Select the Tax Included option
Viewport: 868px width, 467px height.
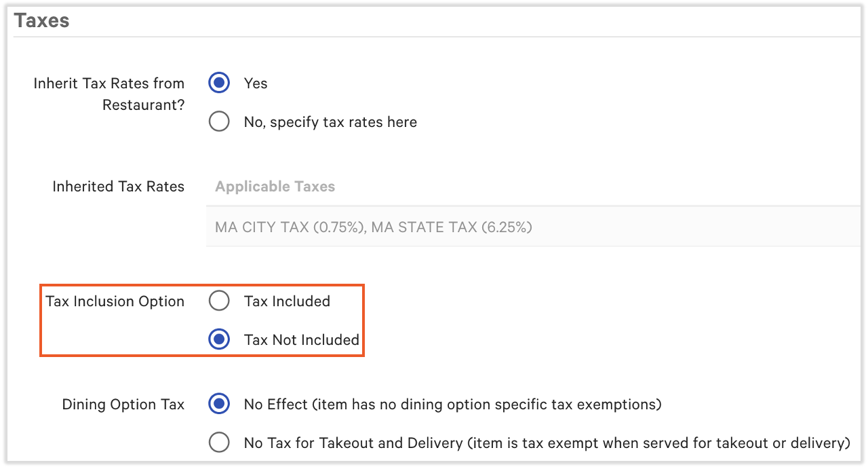coord(219,301)
